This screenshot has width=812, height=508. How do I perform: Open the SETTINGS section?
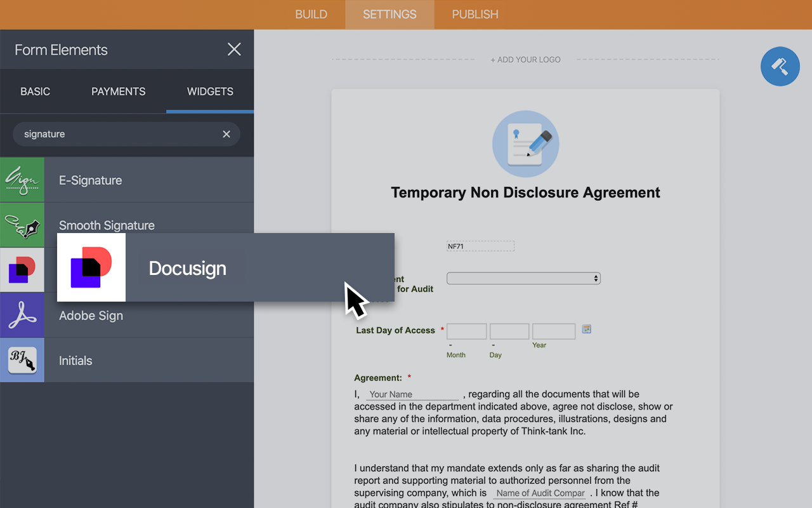[x=390, y=14]
